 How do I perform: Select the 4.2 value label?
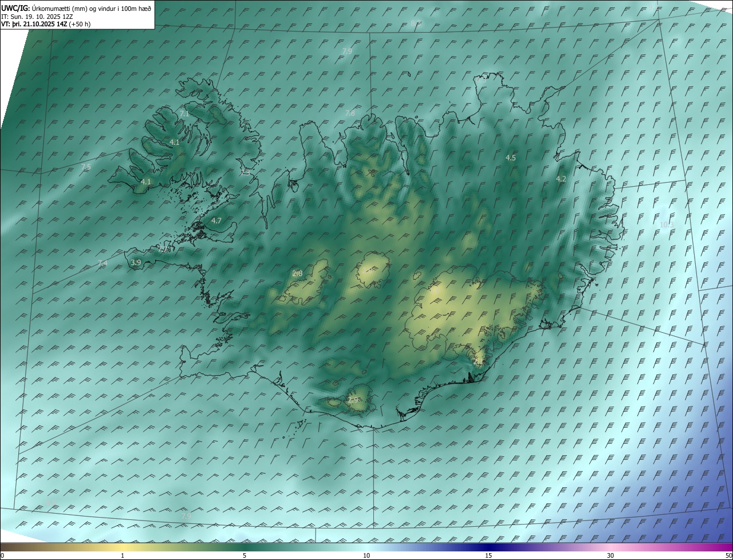(561, 179)
